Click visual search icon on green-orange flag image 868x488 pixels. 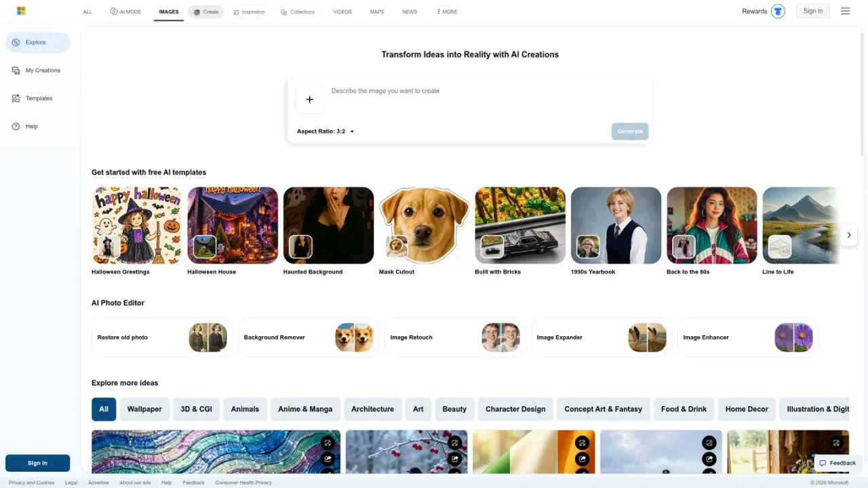coord(582,443)
